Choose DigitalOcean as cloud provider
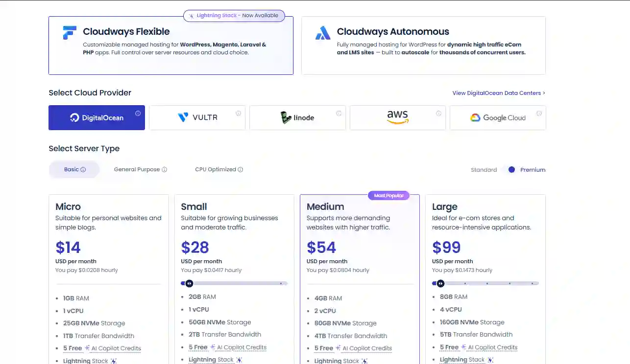This screenshot has width=630, height=364. [x=97, y=117]
